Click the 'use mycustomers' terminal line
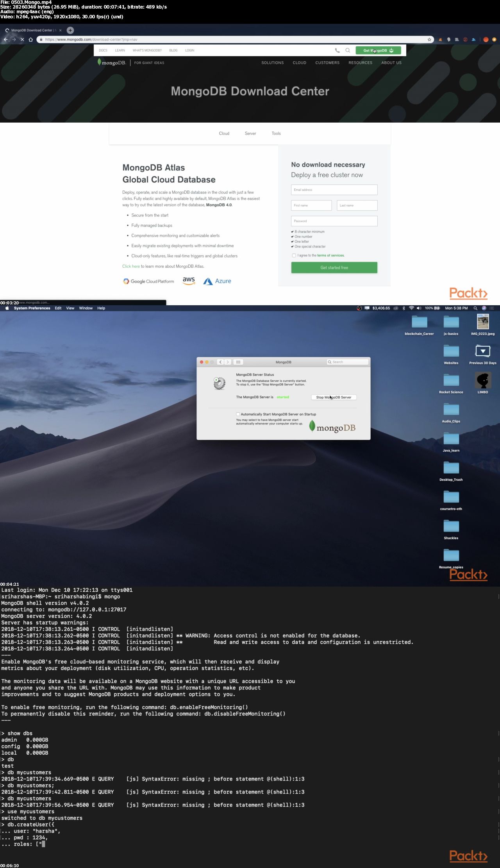 click(x=31, y=812)
